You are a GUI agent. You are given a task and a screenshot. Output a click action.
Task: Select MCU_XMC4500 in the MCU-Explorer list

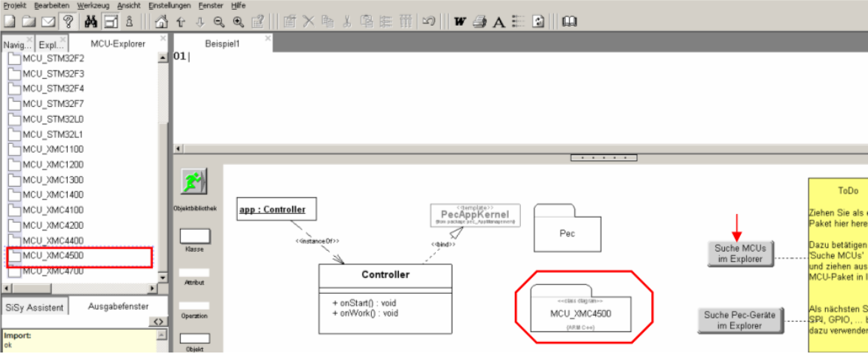coord(53,255)
